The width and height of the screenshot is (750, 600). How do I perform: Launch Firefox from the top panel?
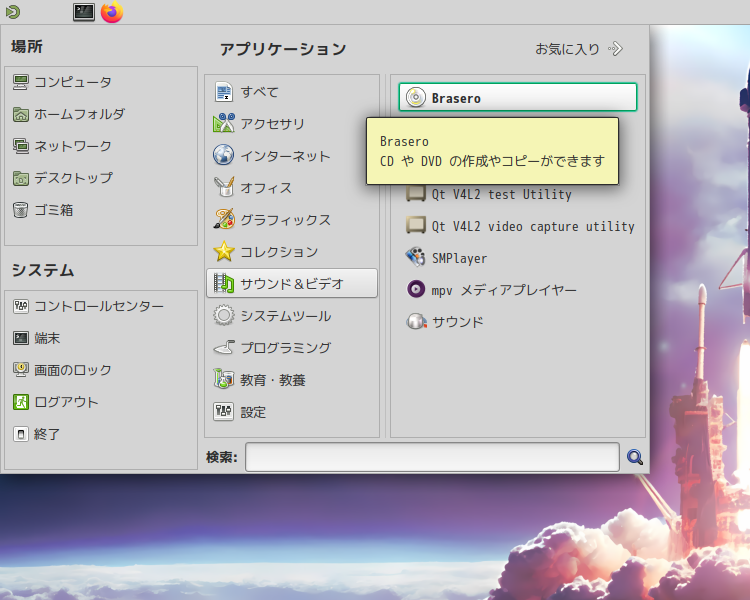[x=112, y=12]
